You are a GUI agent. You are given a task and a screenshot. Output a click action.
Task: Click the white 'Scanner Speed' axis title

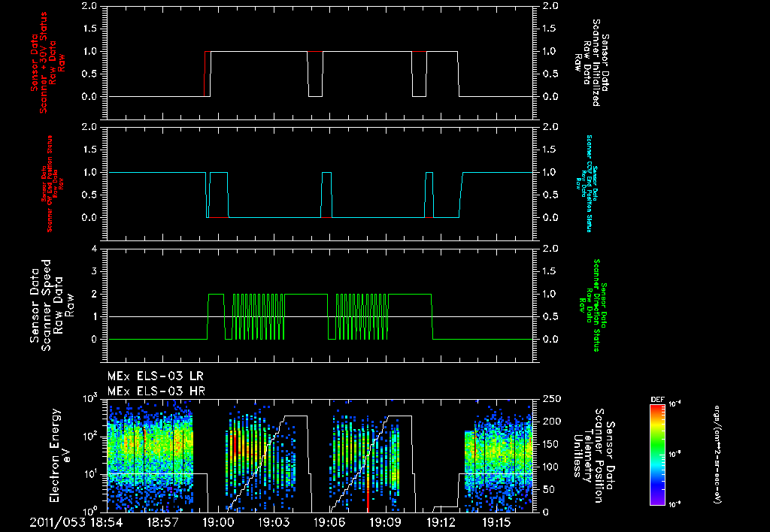click(46, 305)
